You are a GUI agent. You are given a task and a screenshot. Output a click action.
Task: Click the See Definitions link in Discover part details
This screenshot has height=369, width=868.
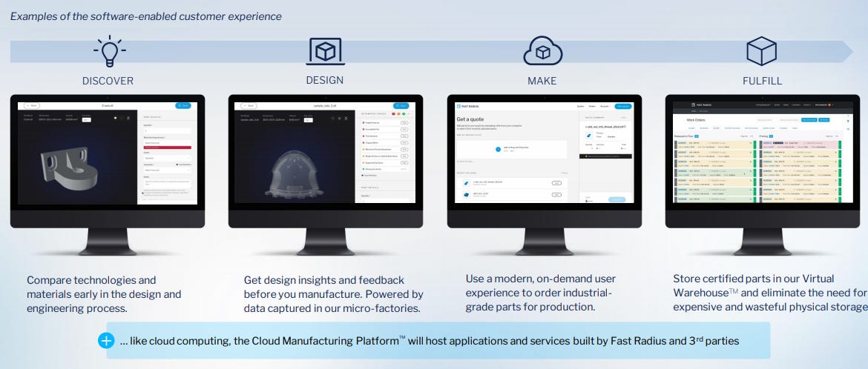click(183, 164)
